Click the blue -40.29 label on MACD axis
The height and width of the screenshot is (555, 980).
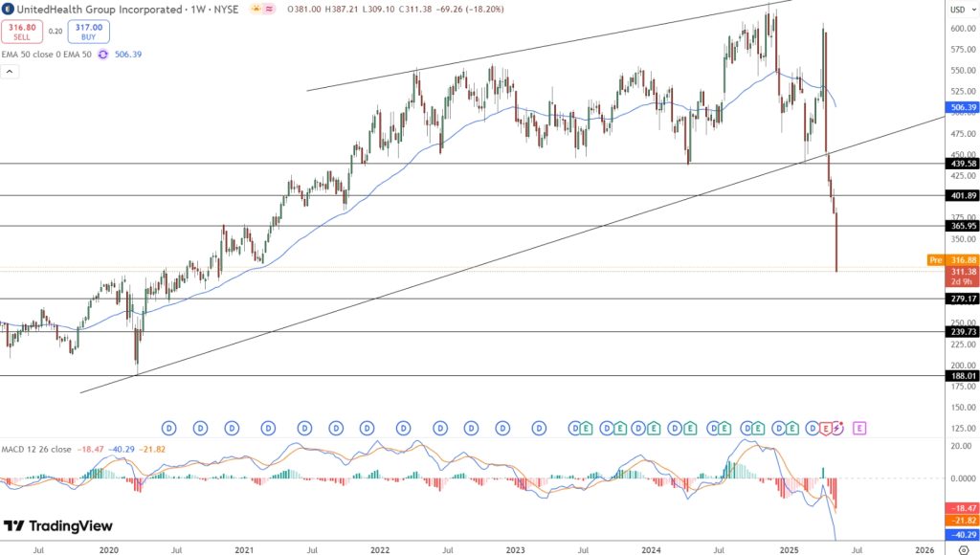pos(963,535)
